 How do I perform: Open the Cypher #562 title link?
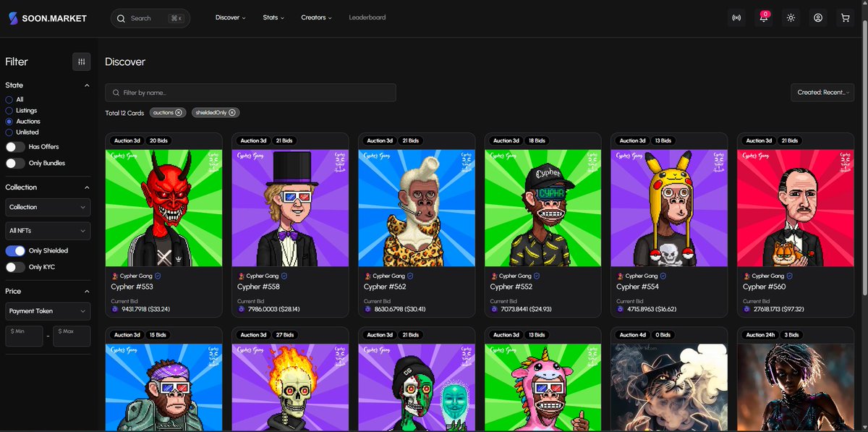(x=385, y=287)
